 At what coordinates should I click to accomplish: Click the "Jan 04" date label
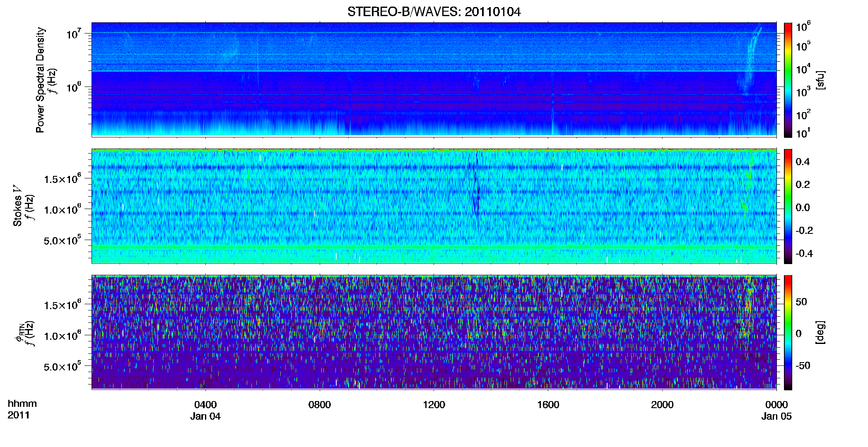click(205, 416)
